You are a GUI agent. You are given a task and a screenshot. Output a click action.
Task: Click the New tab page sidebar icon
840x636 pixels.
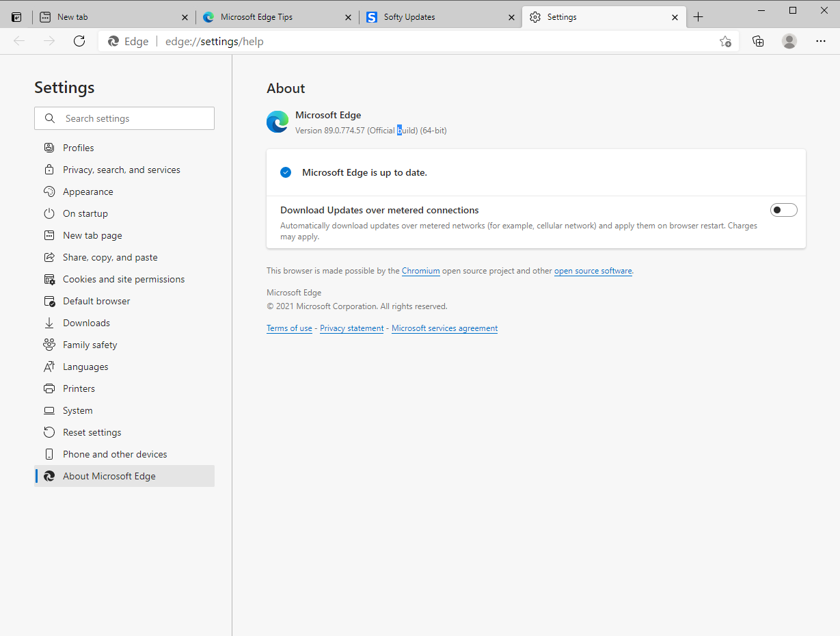pos(49,235)
